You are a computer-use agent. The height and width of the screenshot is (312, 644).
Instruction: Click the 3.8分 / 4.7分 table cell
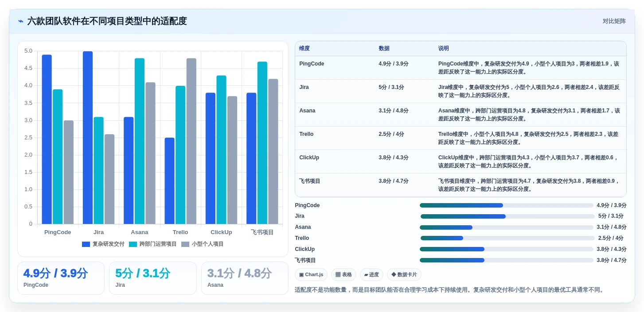pyautogui.click(x=394, y=181)
